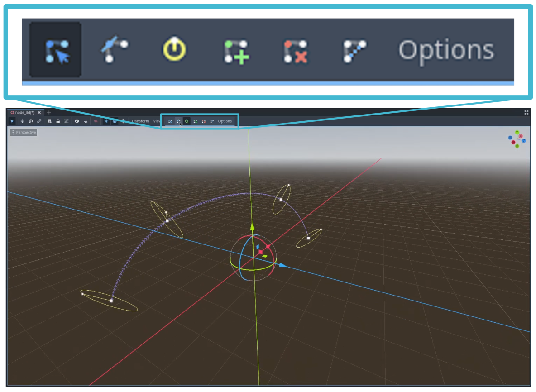Open sun and environment settings three-dots menu
Screen dimensions: 536x392
click(123, 121)
